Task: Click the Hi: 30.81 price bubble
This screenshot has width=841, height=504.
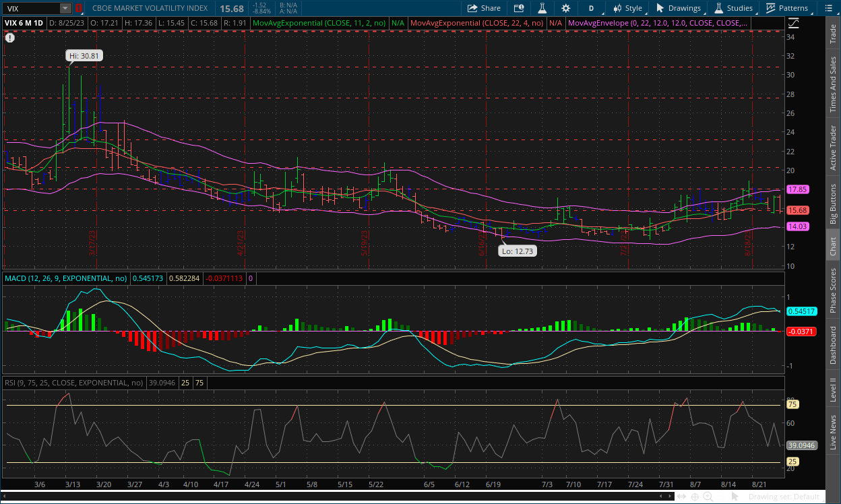Action: [85, 56]
